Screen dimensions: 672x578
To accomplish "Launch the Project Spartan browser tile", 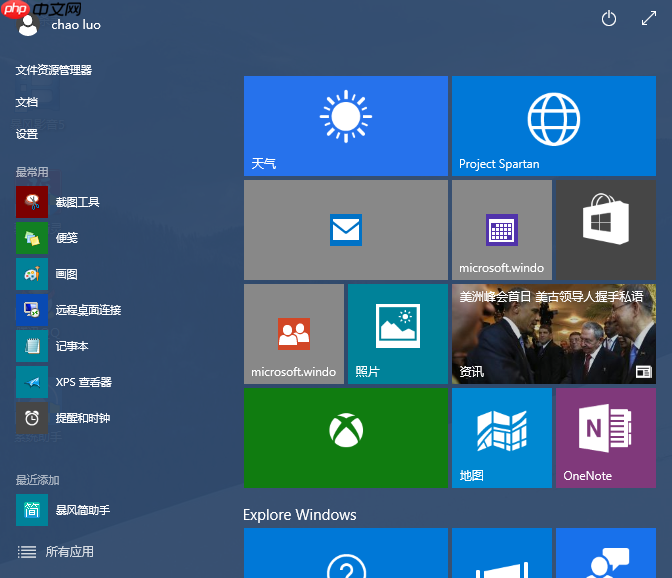I will point(554,126).
